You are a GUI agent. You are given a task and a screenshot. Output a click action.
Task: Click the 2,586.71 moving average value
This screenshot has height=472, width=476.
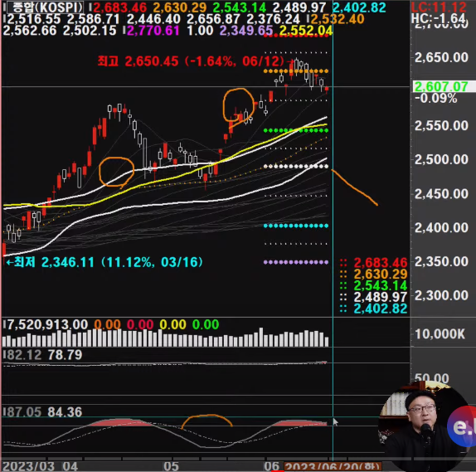click(94, 19)
